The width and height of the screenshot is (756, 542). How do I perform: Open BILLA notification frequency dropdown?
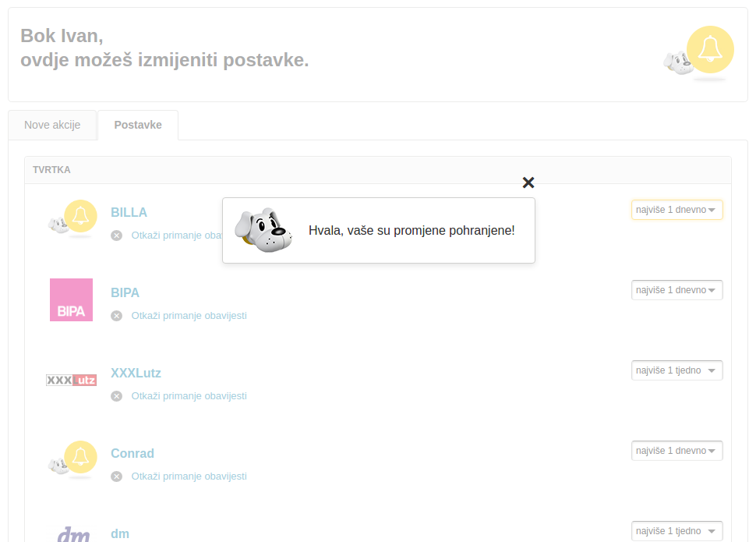(x=677, y=210)
